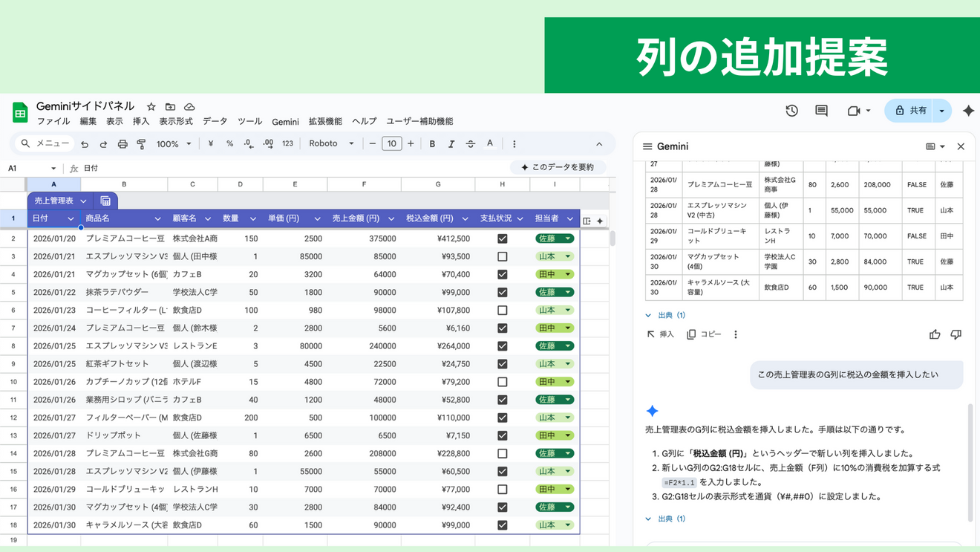Check 支払状況 checkbox in row 16
Screen dimensions: 980x552
point(503,489)
